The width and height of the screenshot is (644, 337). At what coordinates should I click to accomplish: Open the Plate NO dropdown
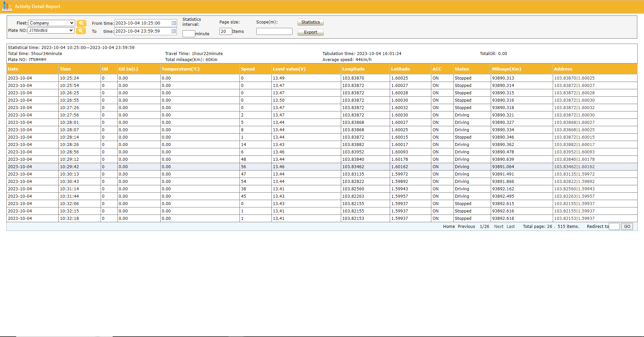(x=50, y=30)
